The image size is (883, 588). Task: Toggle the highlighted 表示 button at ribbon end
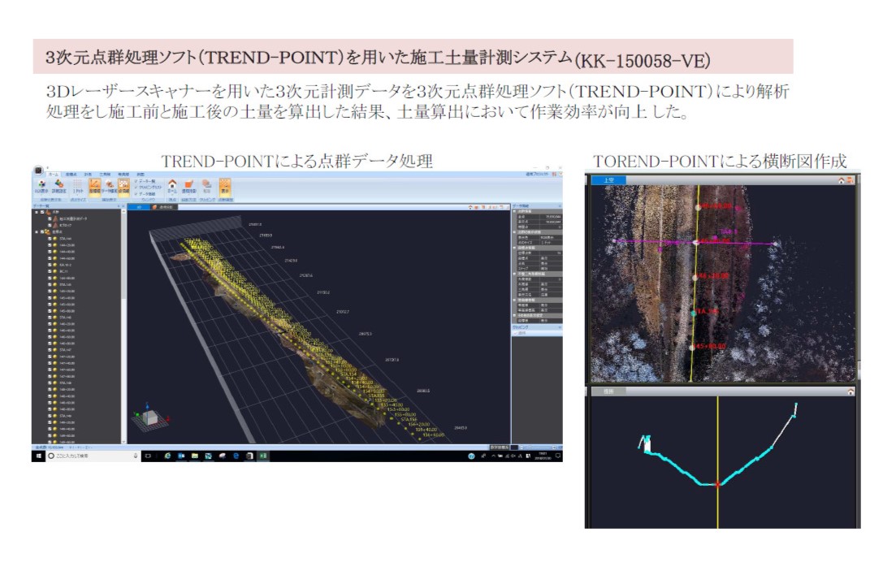click(x=225, y=187)
